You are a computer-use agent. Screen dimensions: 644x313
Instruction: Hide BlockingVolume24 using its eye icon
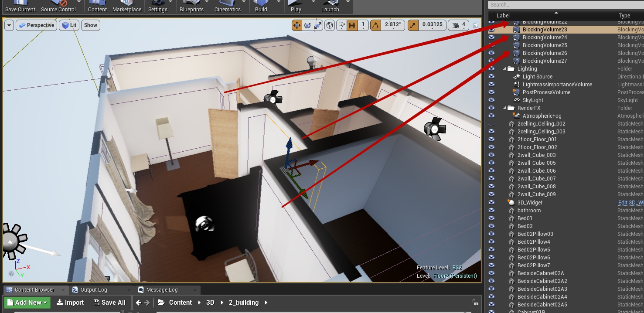point(491,37)
